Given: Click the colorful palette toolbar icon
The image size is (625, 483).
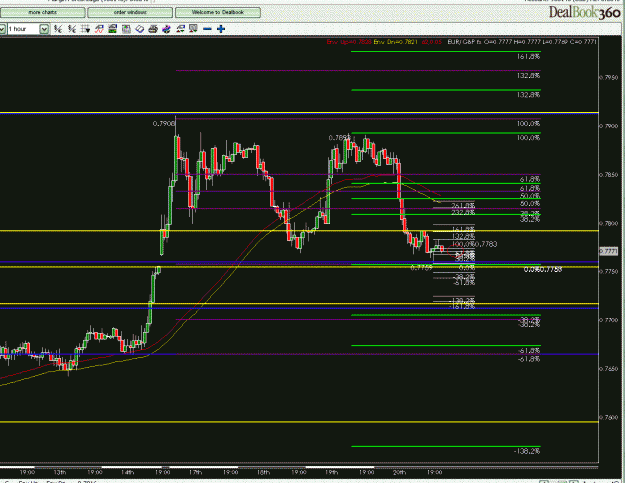Looking at the screenshot, I should (167, 29).
